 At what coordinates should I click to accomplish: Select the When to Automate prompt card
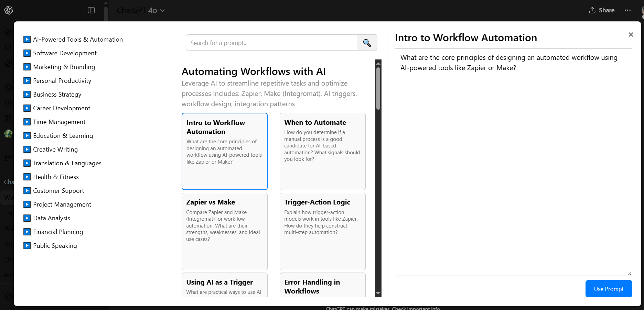pos(322,151)
